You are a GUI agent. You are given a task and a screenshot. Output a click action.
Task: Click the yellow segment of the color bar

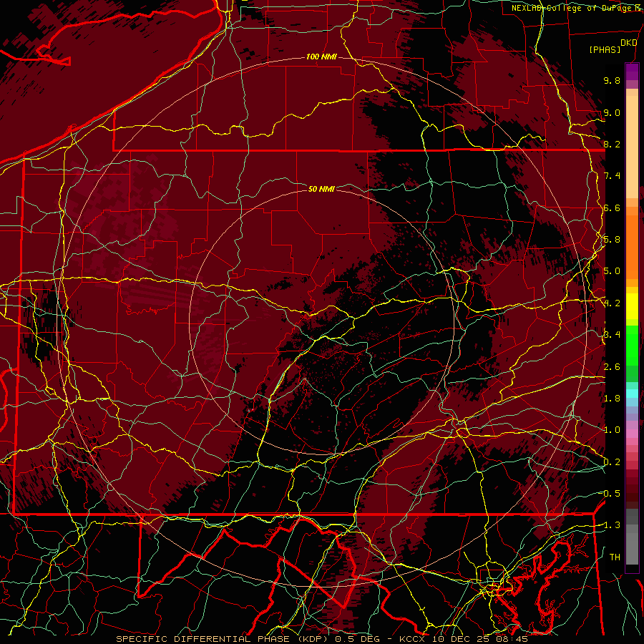(x=632, y=306)
